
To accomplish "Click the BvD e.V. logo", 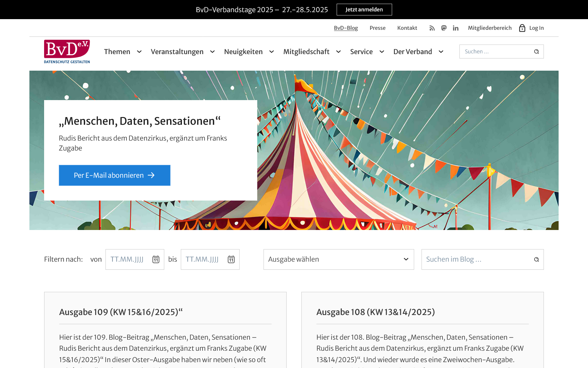I will pyautogui.click(x=67, y=52).
